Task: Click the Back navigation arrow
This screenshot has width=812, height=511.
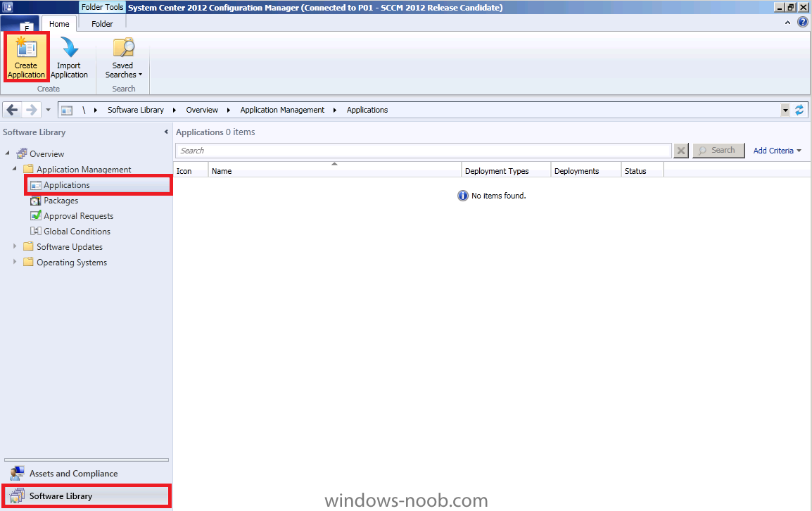Action: point(13,110)
